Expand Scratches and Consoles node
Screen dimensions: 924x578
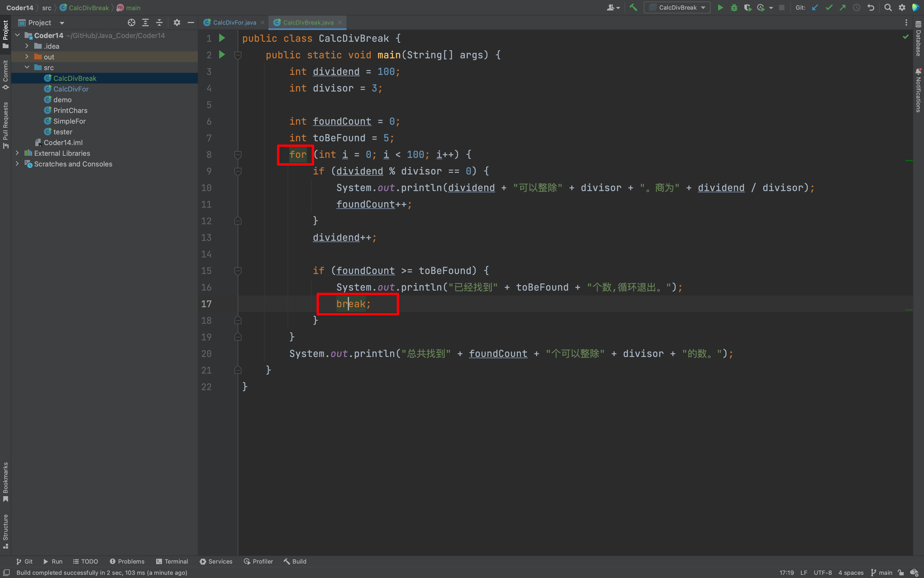17,163
